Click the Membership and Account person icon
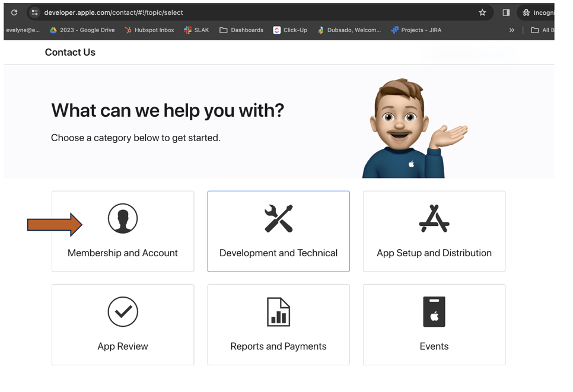The width and height of the screenshot is (573, 392). [123, 218]
